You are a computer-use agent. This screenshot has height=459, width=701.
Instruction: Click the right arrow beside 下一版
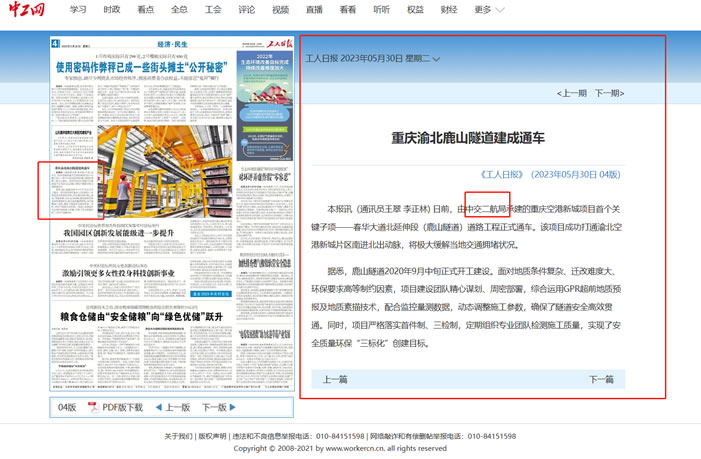(x=233, y=408)
